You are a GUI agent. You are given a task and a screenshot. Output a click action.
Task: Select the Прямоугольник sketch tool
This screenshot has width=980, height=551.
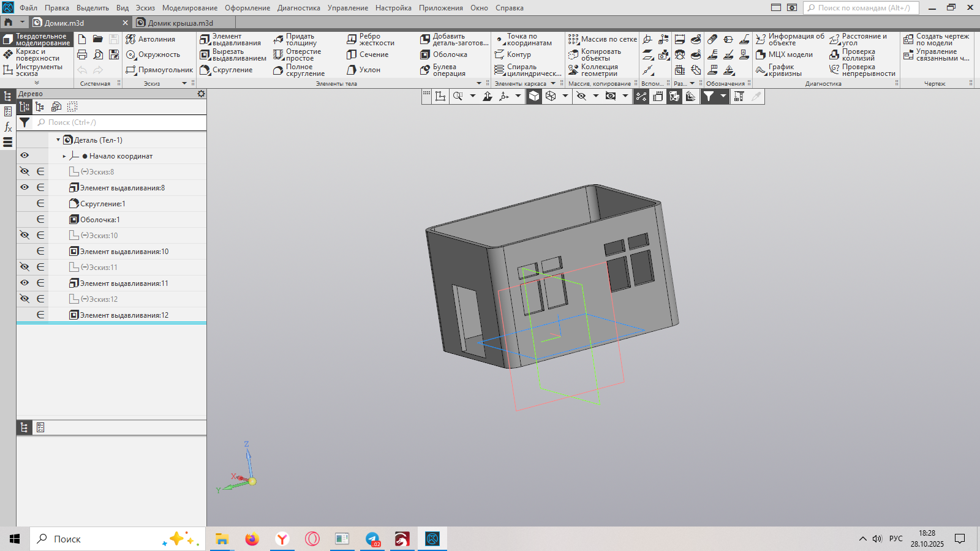click(x=159, y=70)
